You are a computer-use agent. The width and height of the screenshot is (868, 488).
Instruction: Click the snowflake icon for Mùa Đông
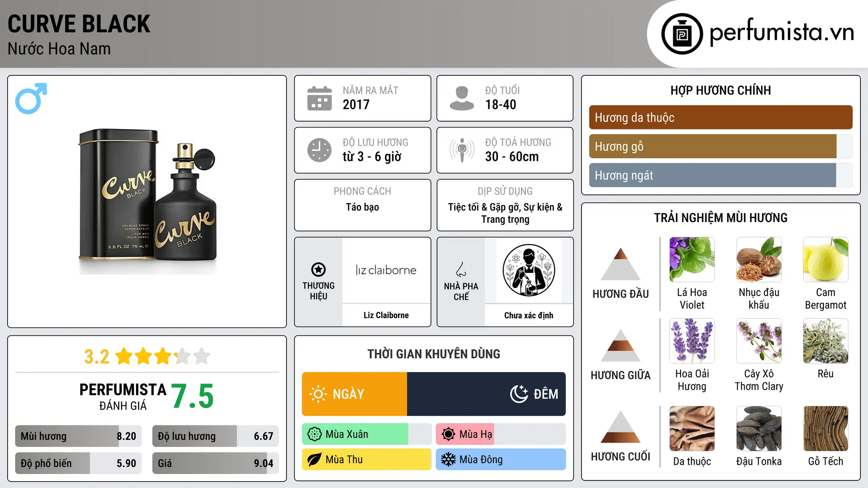pyautogui.click(x=448, y=460)
